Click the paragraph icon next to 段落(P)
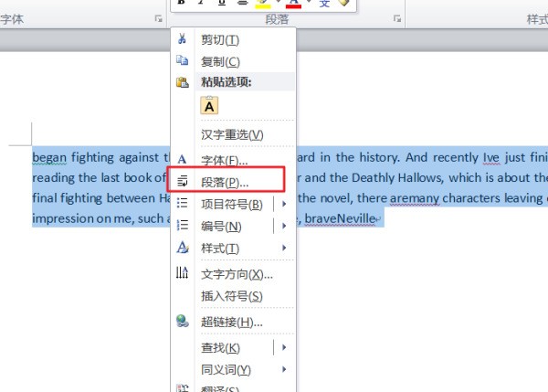 pyautogui.click(x=182, y=181)
